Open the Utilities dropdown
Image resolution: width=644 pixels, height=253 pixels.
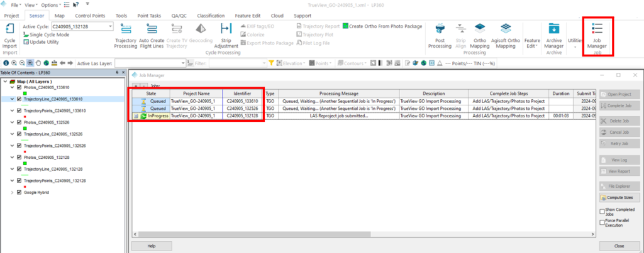(575, 43)
